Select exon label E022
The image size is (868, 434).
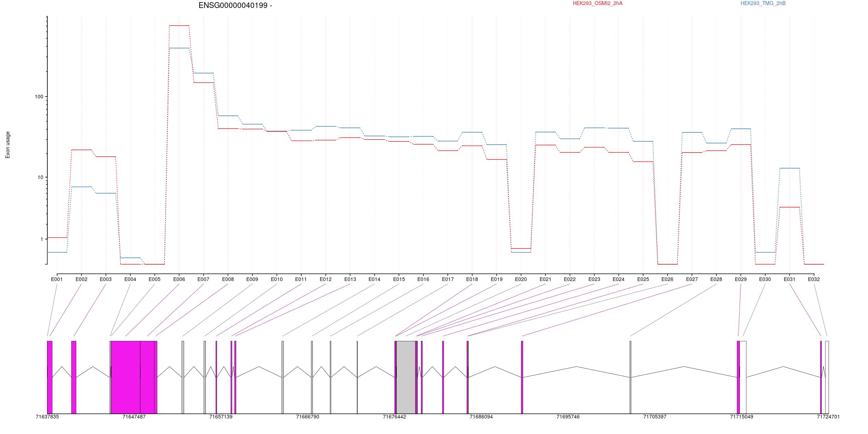[x=570, y=279]
